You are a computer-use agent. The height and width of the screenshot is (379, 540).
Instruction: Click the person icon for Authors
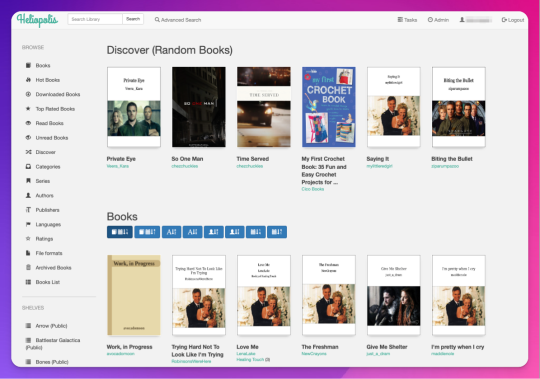(x=28, y=196)
